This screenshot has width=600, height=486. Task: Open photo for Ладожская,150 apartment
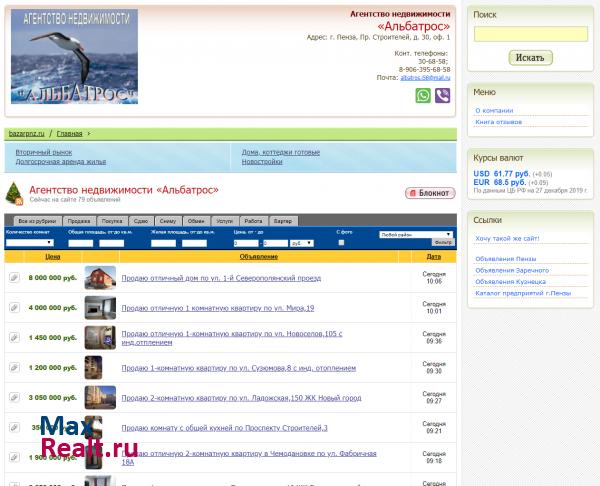(100, 397)
